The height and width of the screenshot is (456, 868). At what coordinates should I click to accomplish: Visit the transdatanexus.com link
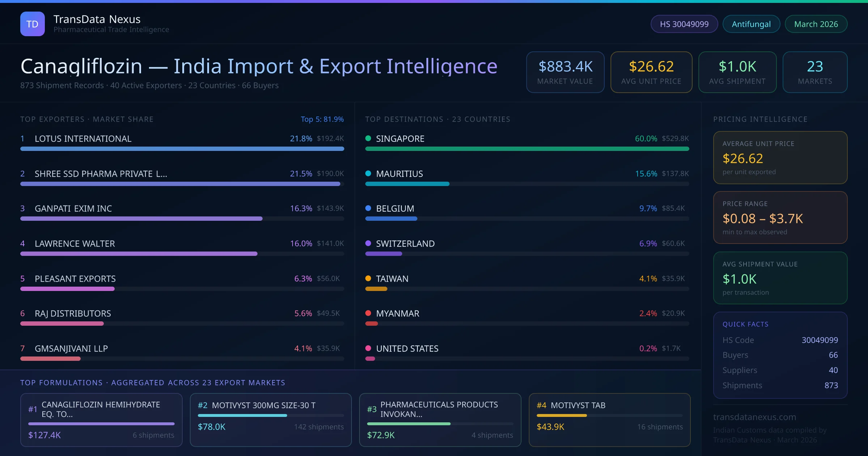[x=754, y=417]
